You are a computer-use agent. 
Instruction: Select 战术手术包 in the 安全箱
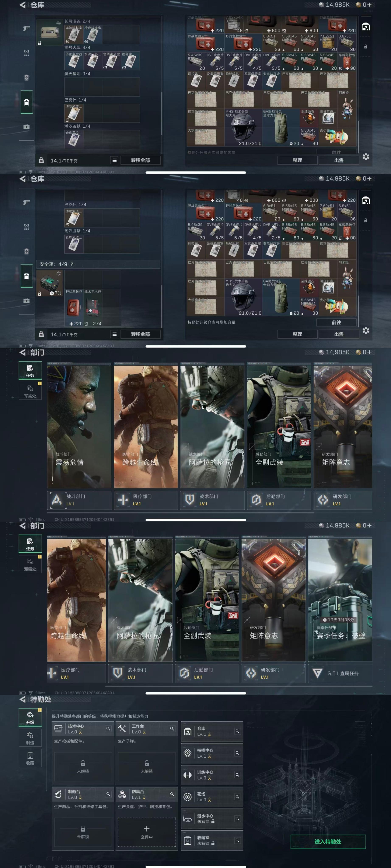[x=93, y=308]
